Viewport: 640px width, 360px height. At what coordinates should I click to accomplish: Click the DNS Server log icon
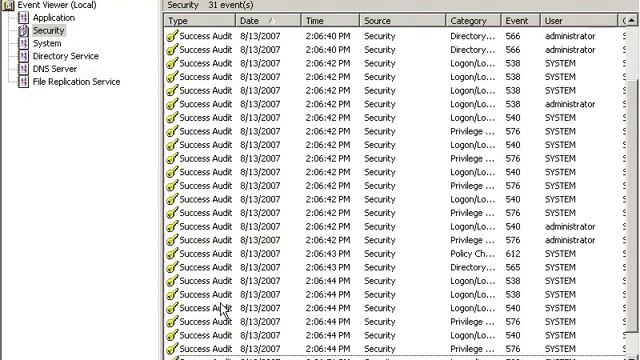click(23, 69)
